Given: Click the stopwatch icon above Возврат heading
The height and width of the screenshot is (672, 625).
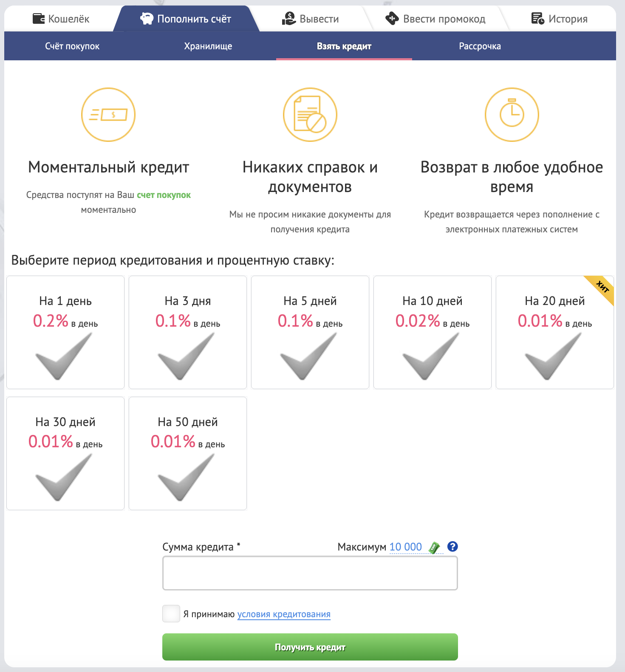Looking at the screenshot, I should (x=512, y=115).
